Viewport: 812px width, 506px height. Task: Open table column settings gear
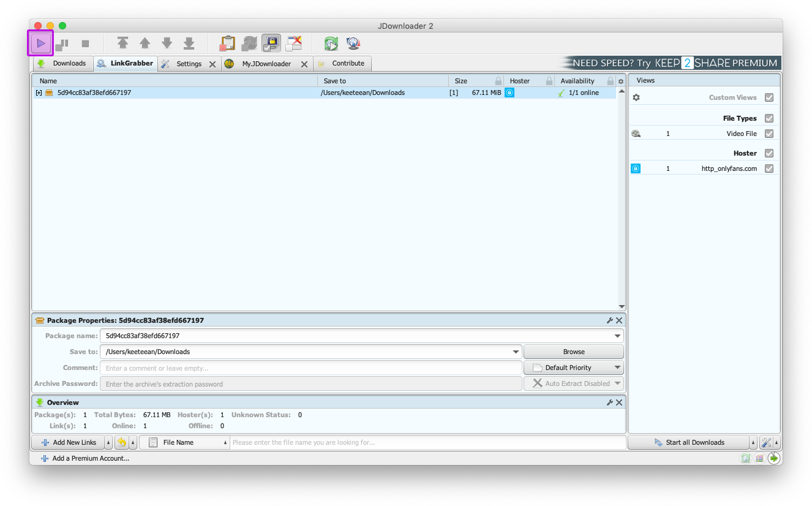tap(621, 81)
